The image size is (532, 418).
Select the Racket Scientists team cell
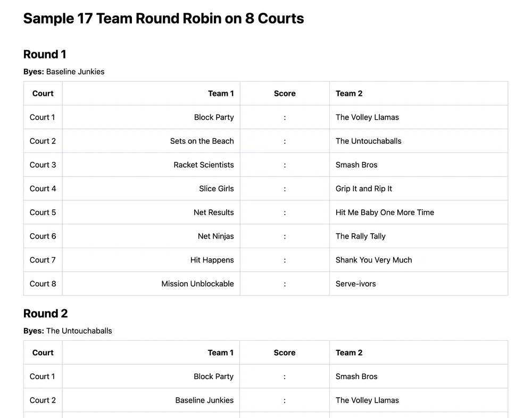pos(203,165)
